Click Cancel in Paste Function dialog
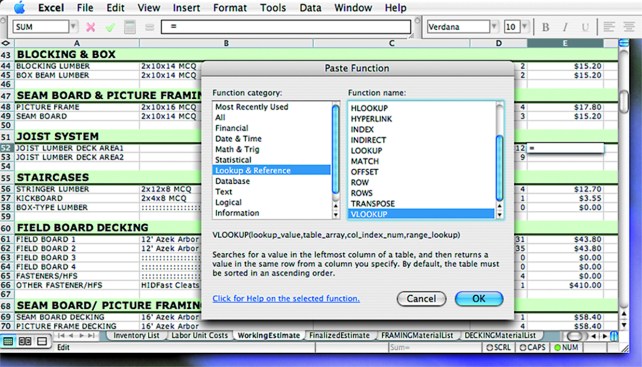This screenshot has width=642, height=367. pos(421,299)
